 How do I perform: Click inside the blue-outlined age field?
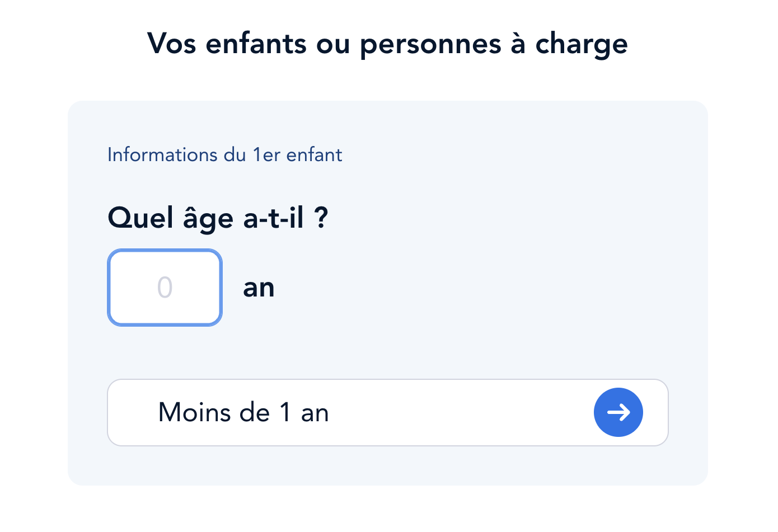[165, 288]
